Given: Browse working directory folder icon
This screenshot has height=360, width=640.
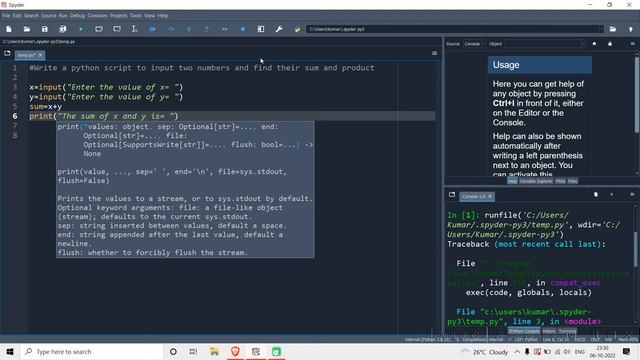Looking at the screenshot, I should pyautogui.click(x=613, y=29).
